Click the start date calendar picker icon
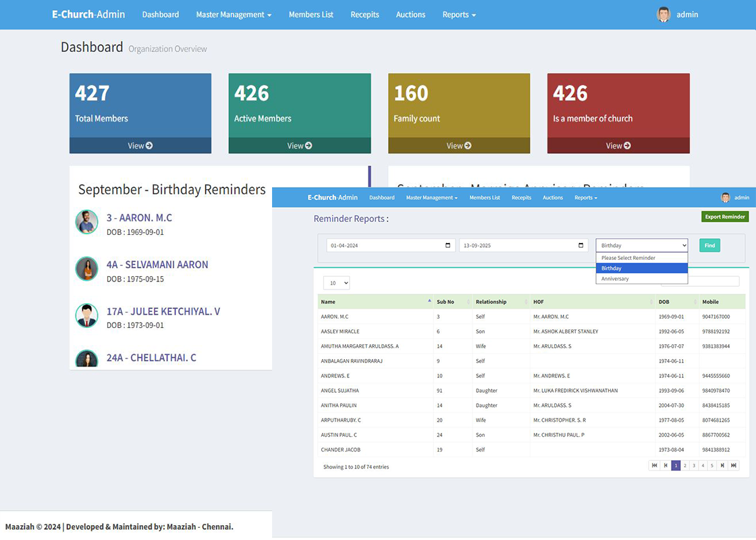This screenshot has height=540, width=756. pos(448,246)
